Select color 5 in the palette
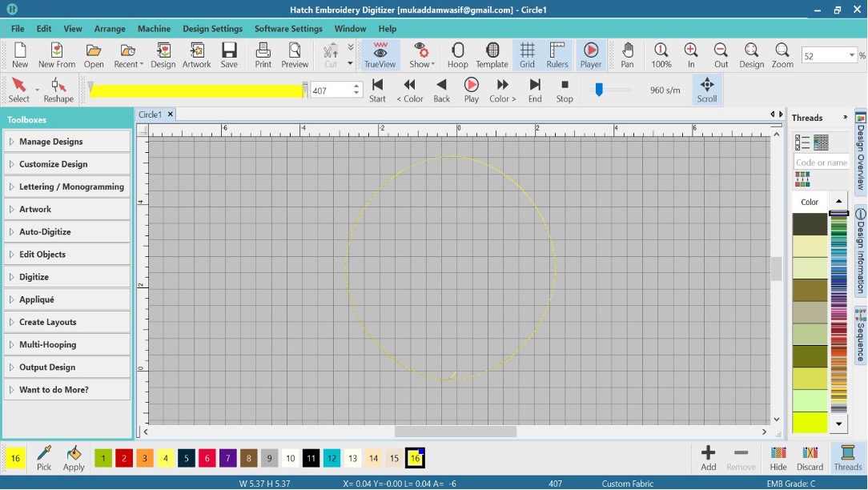Viewport: 868px width, 490px height. pos(186,457)
